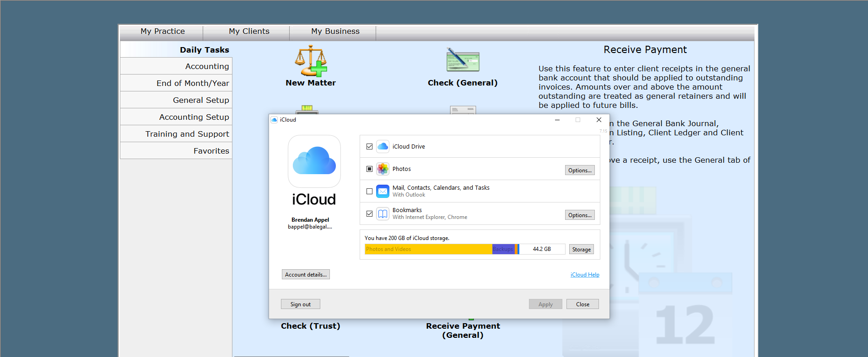Click the large iCloud logo
Screen dimensions: 868x357
(314, 161)
